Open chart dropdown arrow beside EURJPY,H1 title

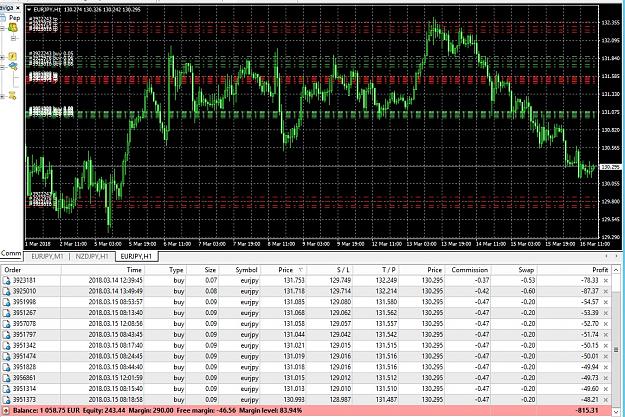(29, 9)
